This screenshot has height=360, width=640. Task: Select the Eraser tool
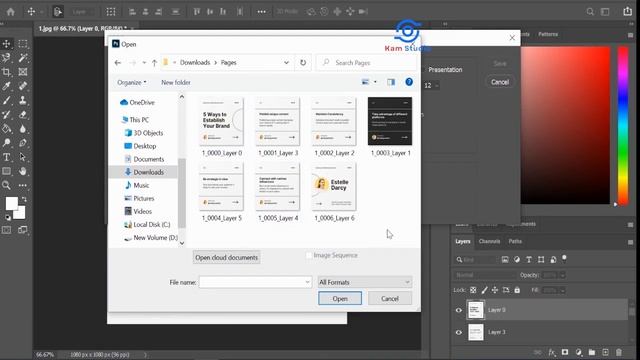pyautogui.click(x=23, y=115)
